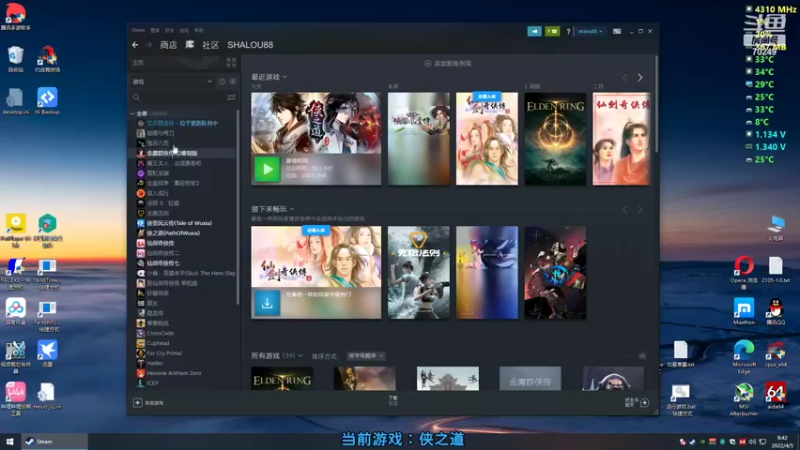Select Skul: The Hero Slayer in the list
The width and height of the screenshot is (800, 450).
click(191, 273)
